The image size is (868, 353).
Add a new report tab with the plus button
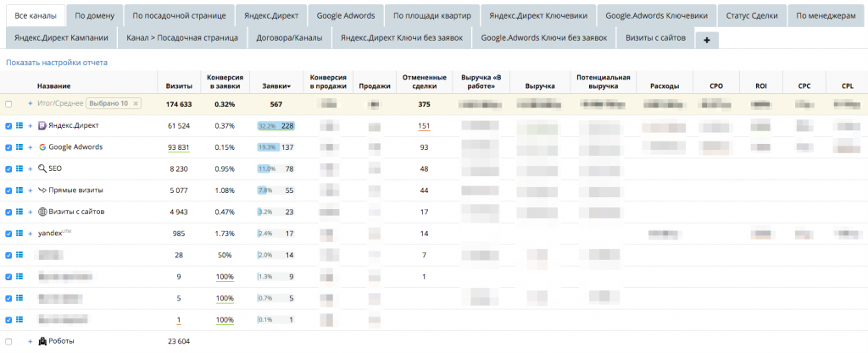706,40
